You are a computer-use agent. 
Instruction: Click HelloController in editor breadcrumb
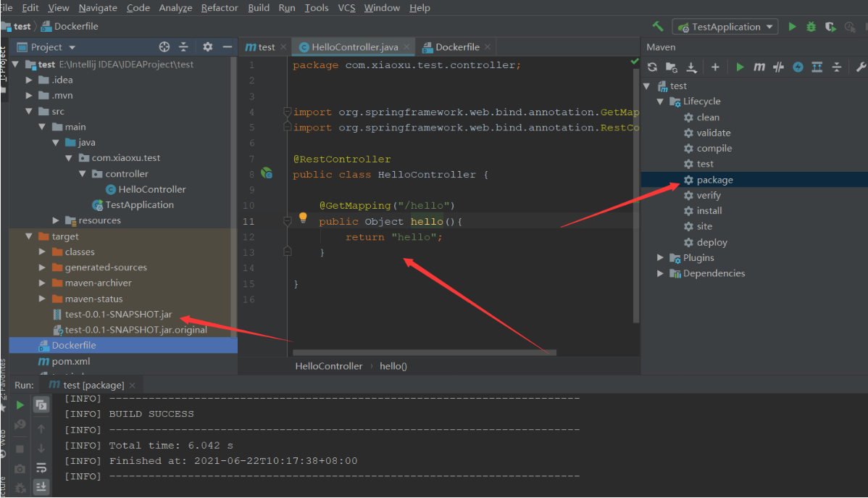329,366
